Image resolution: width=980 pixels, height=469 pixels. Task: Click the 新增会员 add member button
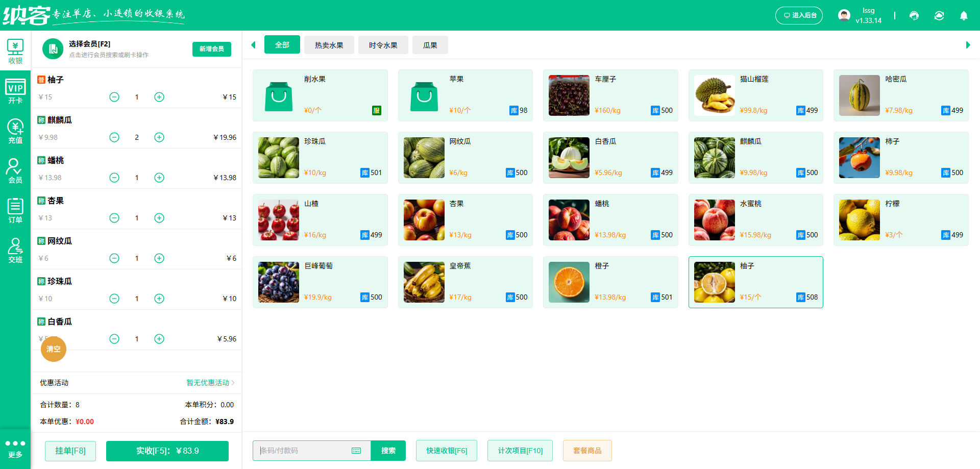coord(211,49)
